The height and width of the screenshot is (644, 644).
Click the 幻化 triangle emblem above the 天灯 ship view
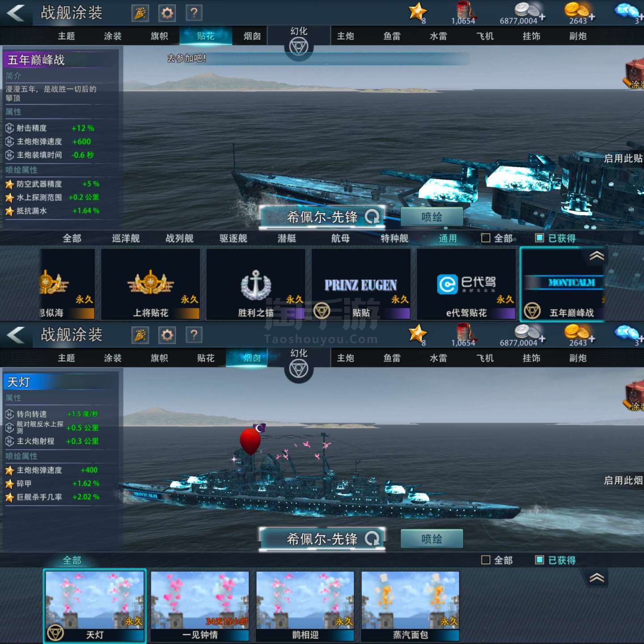299,369
